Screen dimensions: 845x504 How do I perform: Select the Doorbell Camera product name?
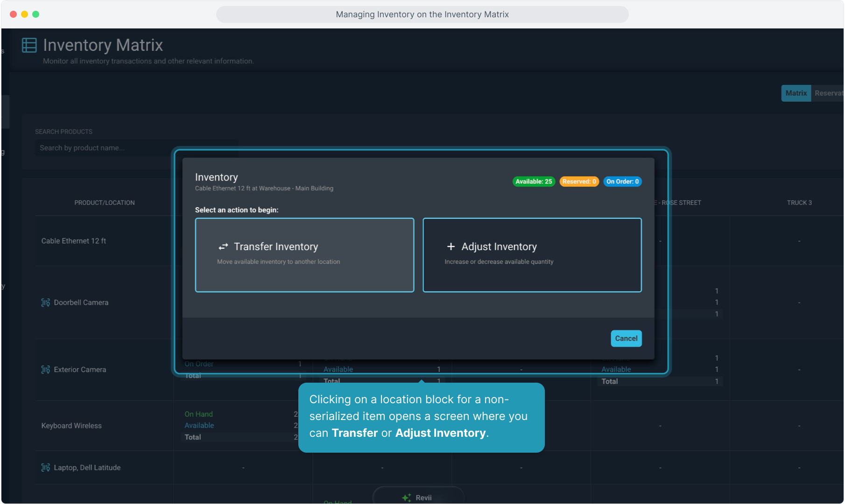click(81, 302)
